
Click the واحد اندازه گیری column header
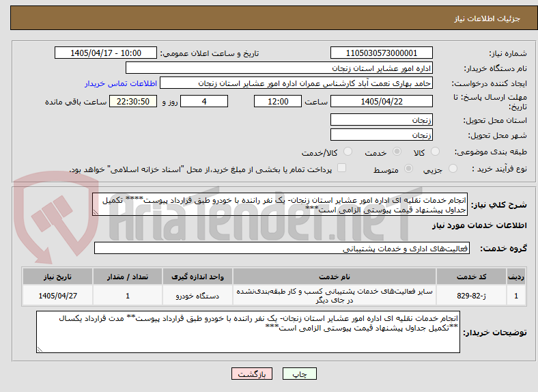click(197, 277)
